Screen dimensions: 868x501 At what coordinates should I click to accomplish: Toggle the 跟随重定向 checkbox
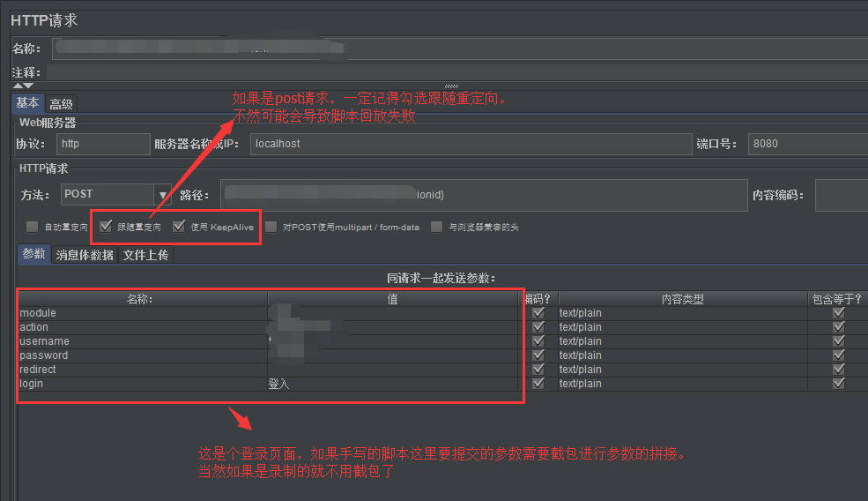click(106, 226)
